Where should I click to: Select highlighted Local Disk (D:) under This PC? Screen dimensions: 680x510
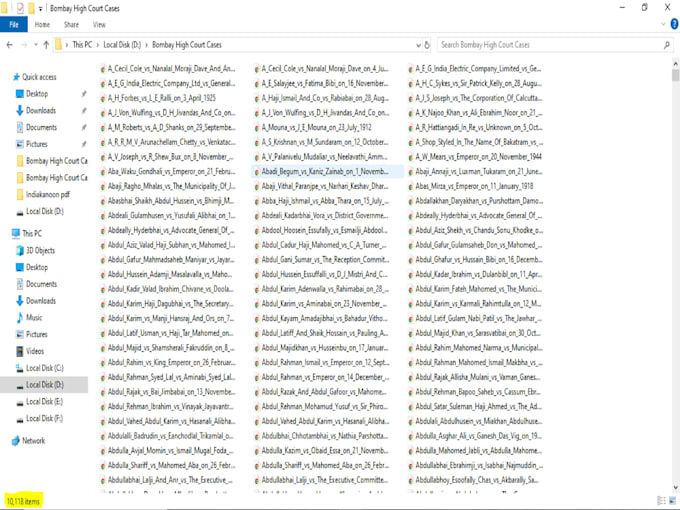tap(44, 385)
